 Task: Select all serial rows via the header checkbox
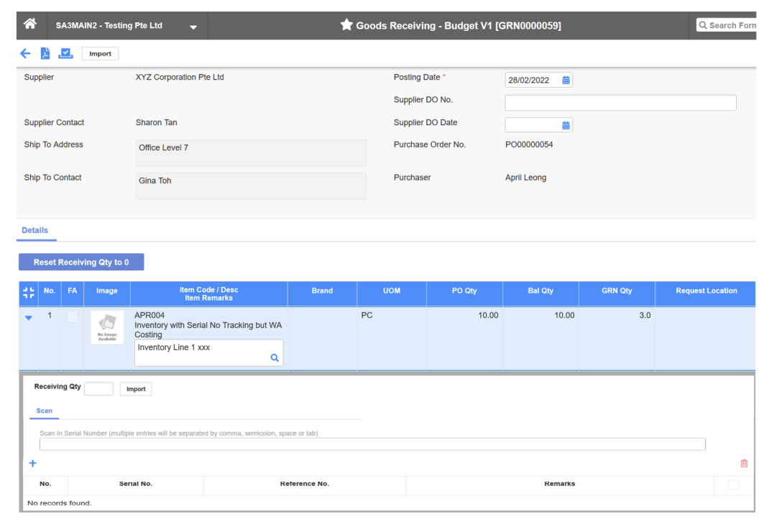733,485
